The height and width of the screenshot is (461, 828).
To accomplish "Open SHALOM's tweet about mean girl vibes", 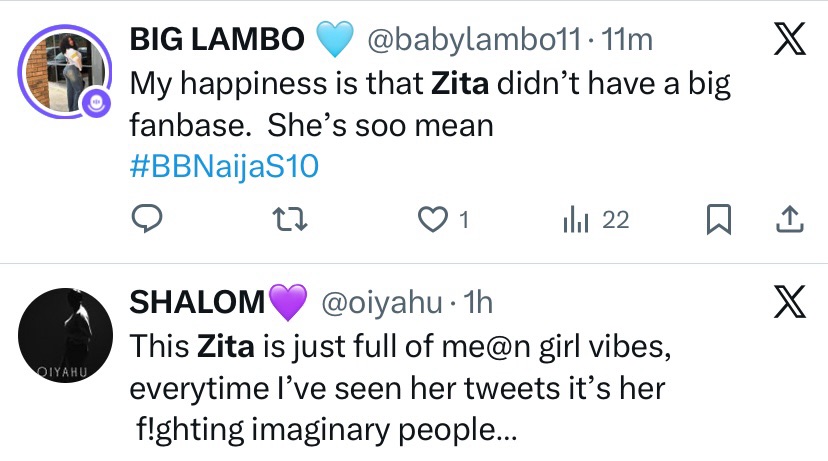I will coord(430,389).
